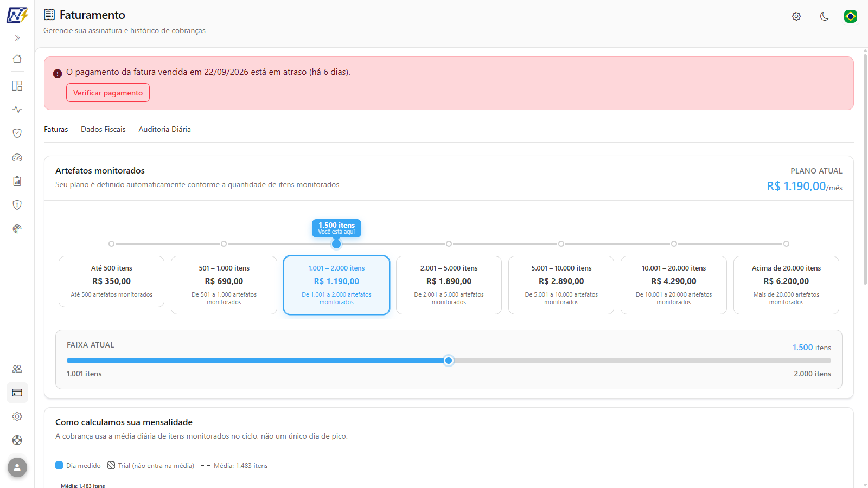868x488 pixels.
Task: Change language via the Brazil flag icon
Action: (851, 16)
